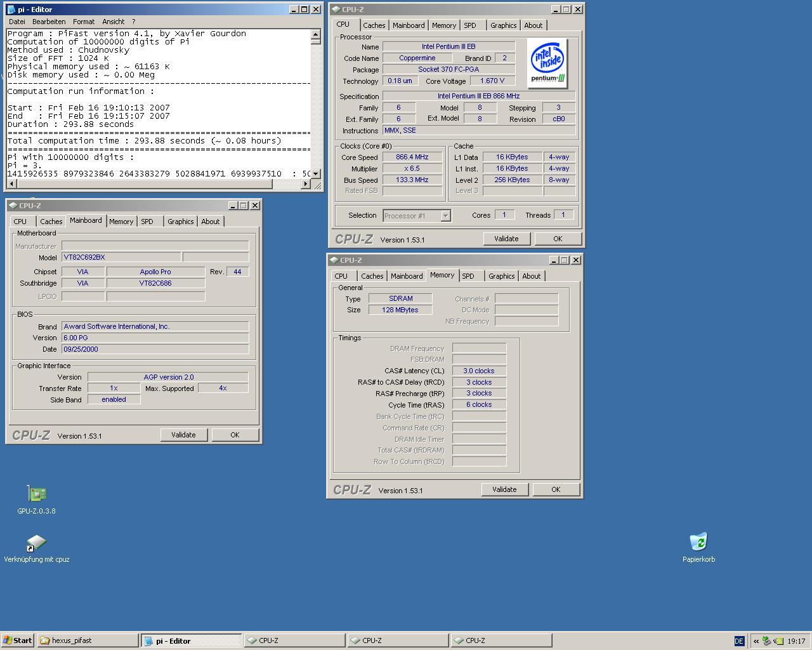
Task: Click Editor vertical scrollbar up arrow
Action: tap(315, 34)
